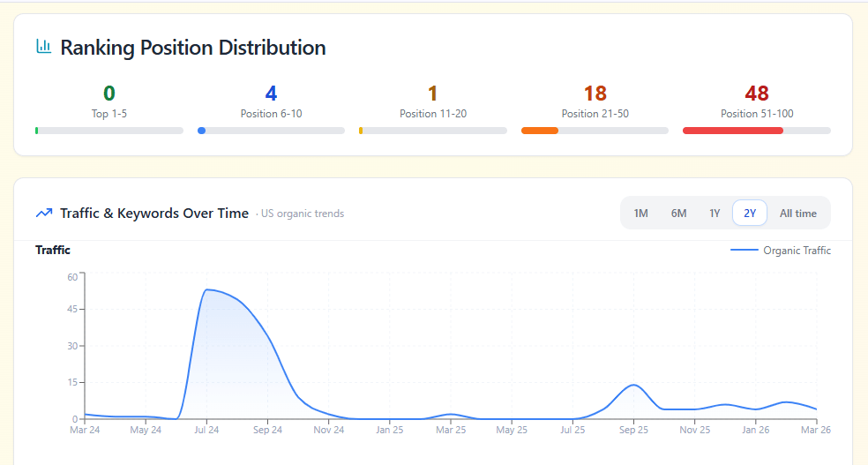Switch to the 1Y time range
The width and height of the screenshot is (868, 465).
[715, 214]
